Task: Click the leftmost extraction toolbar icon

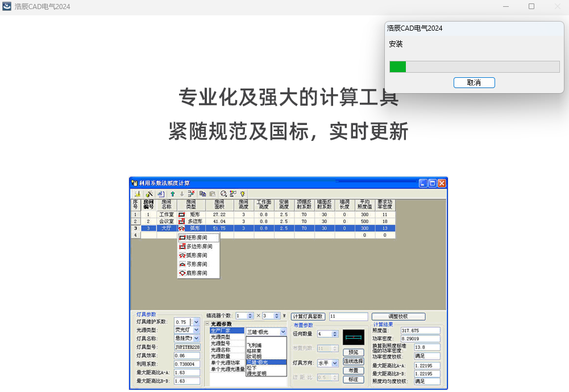Action: pos(136,194)
